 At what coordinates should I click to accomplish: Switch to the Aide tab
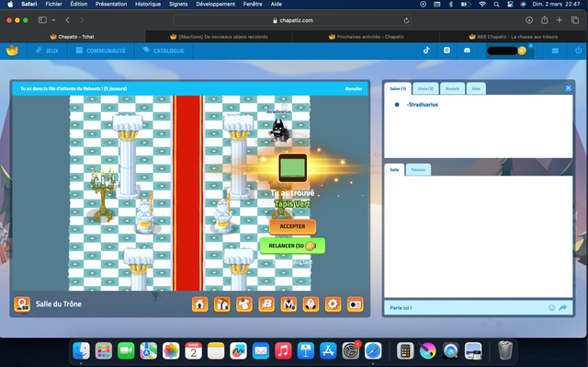coord(476,88)
